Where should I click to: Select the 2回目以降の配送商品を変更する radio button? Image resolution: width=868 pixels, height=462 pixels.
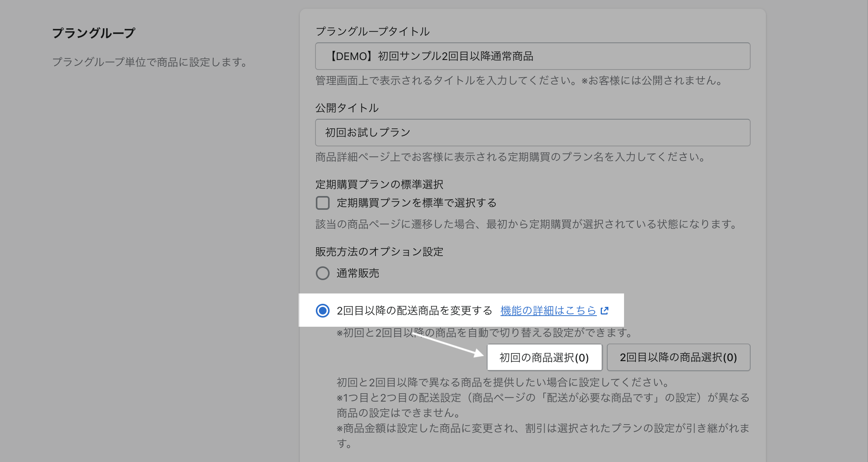(x=323, y=311)
